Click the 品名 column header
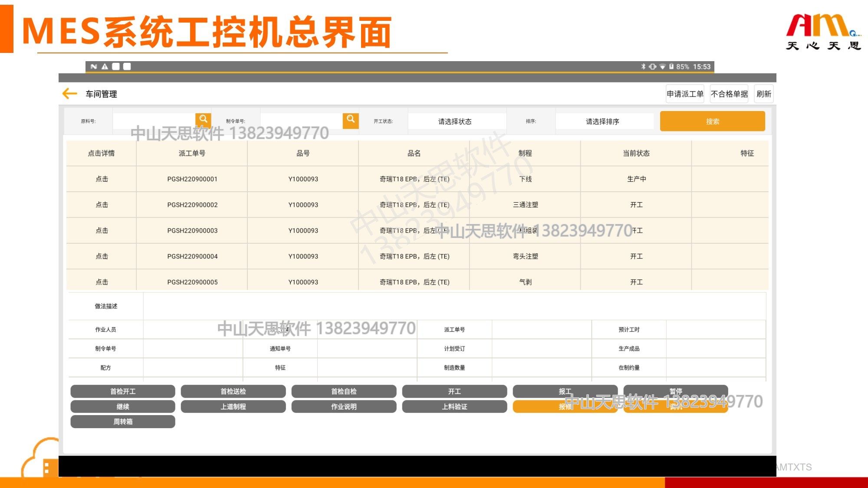The width and height of the screenshot is (868, 488). [x=414, y=153]
